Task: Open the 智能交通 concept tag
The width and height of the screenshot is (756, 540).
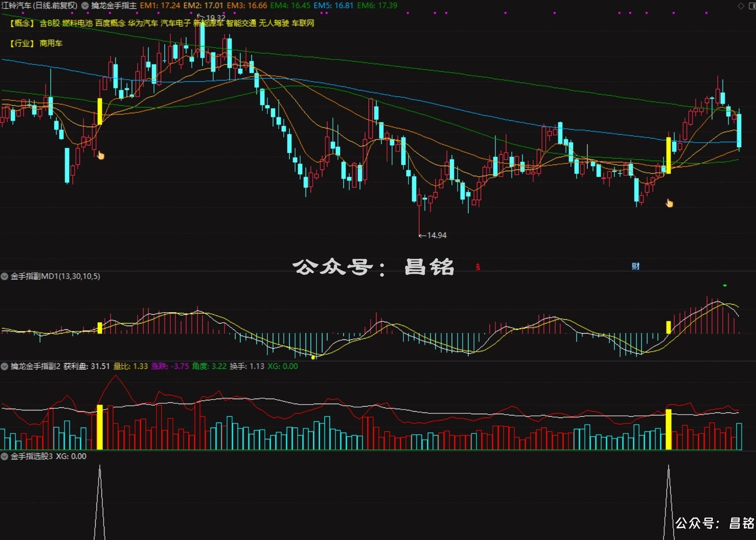Action: click(241, 23)
